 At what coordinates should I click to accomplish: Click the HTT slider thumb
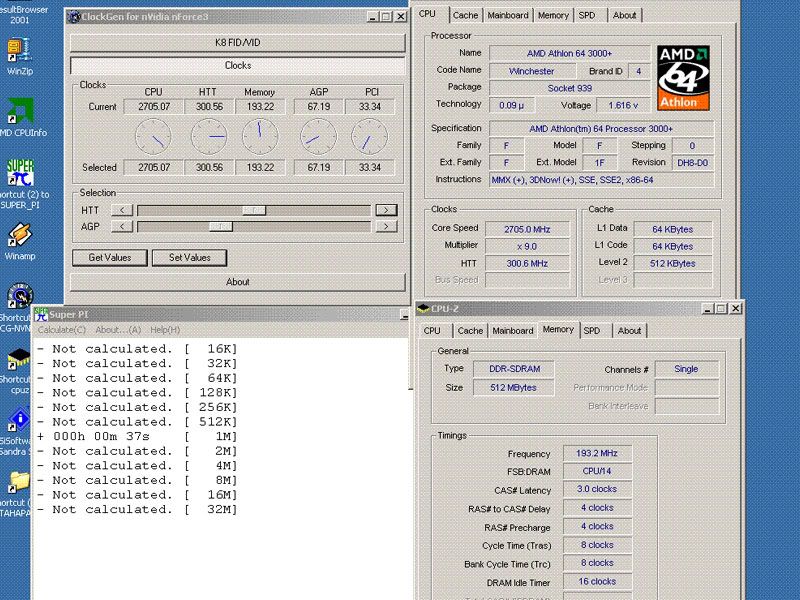(254, 210)
